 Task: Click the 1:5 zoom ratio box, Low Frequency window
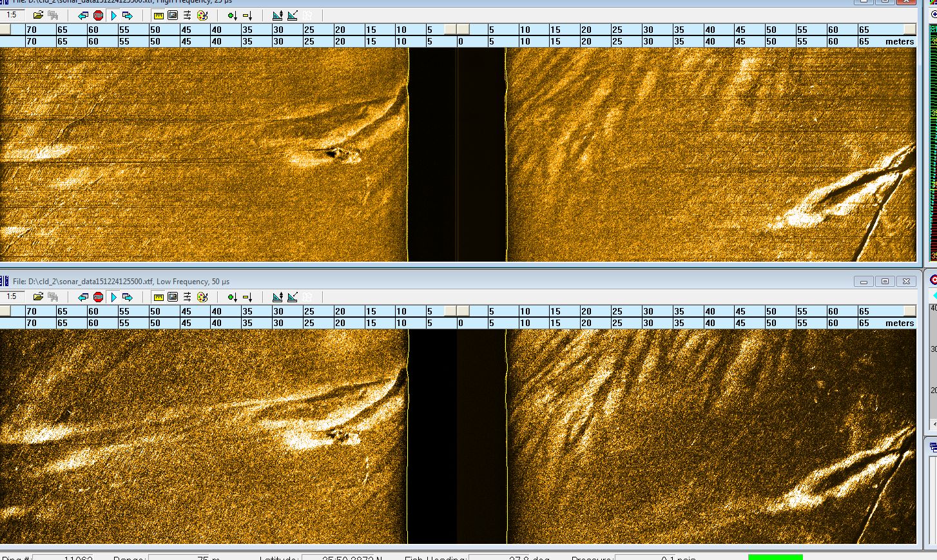pos(12,297)
